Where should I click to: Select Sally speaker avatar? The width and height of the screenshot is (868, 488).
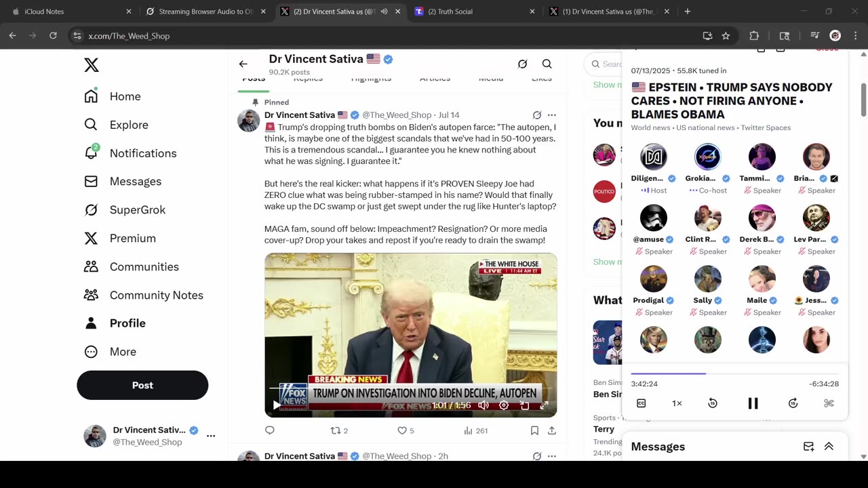pyautogui.click(x=708, y=279)
